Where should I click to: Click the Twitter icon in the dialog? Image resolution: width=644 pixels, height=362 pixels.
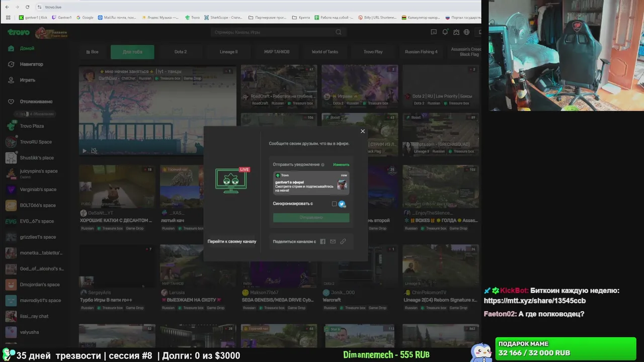pos(342,204)
